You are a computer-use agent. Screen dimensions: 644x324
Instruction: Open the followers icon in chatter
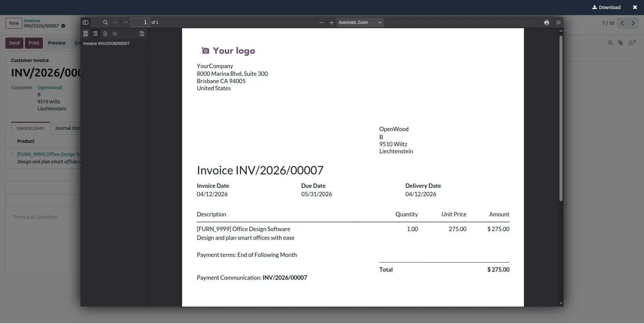(x=632, y=43)
